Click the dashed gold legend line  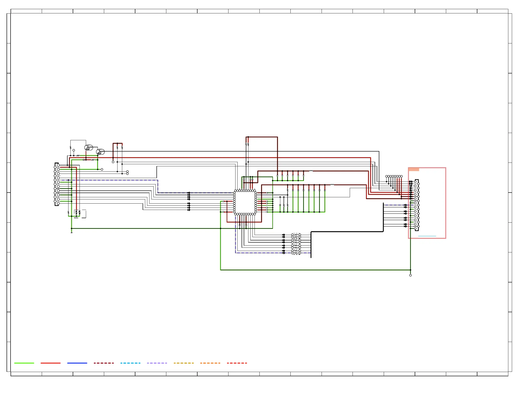click(x=184, y=363)
